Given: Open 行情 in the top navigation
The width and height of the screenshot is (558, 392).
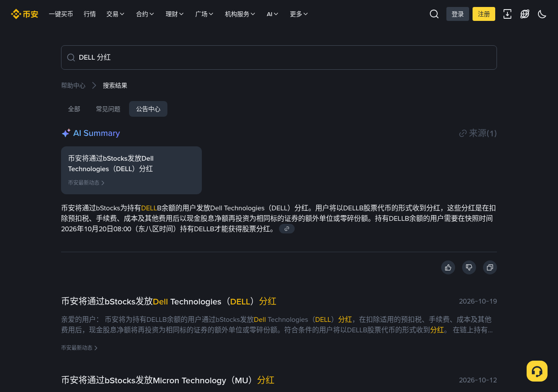Looking at the screenshot, I should (x=90, y=14).
